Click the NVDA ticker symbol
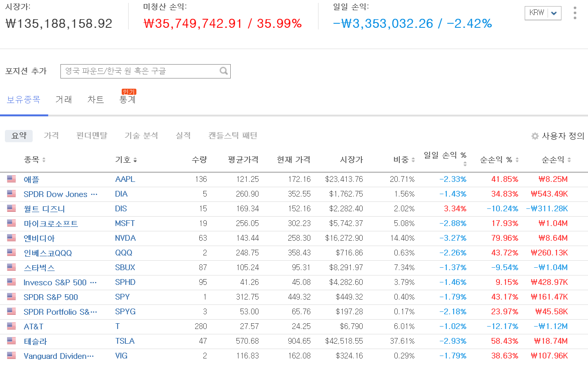588x367 pixels. pos(125,238)
